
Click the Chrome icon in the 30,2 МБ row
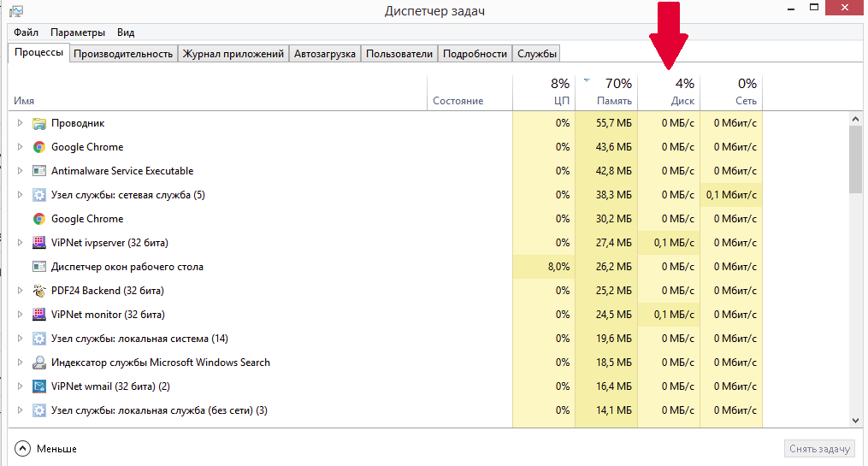coord(38,219)
